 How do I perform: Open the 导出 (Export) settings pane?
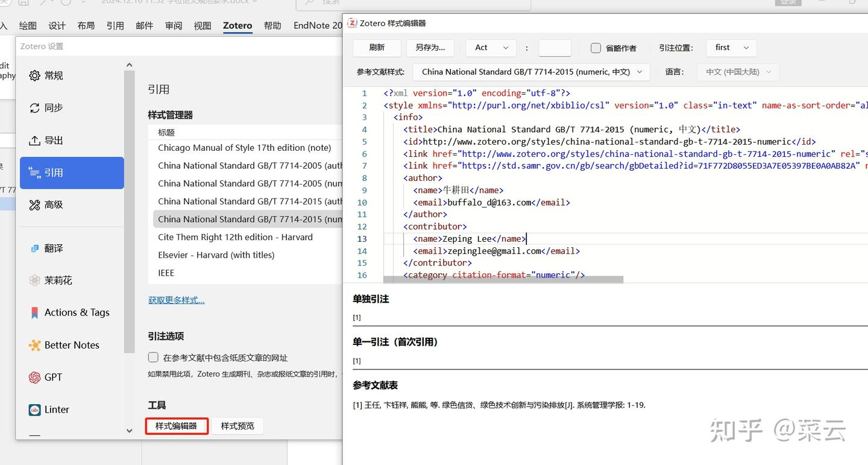(x=54, y=141)
